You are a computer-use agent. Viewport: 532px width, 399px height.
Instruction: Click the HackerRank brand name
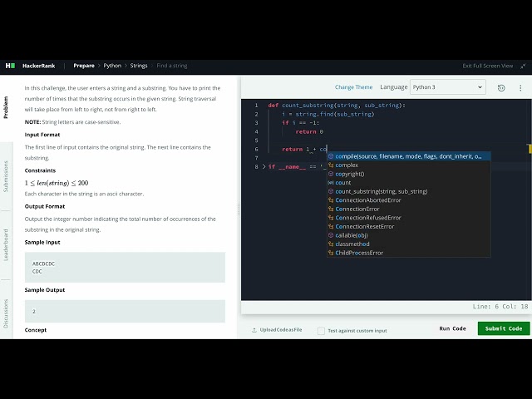(39, 66)
